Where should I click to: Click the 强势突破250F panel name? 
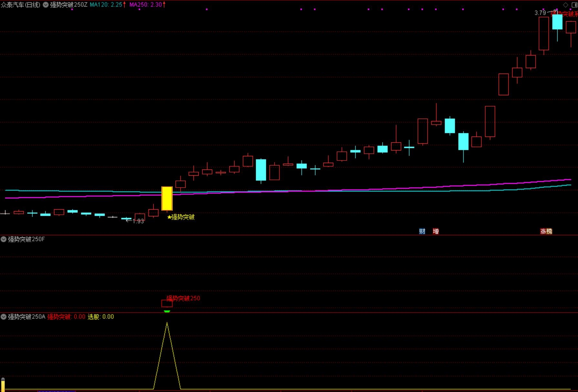click(x=26, y=239)
